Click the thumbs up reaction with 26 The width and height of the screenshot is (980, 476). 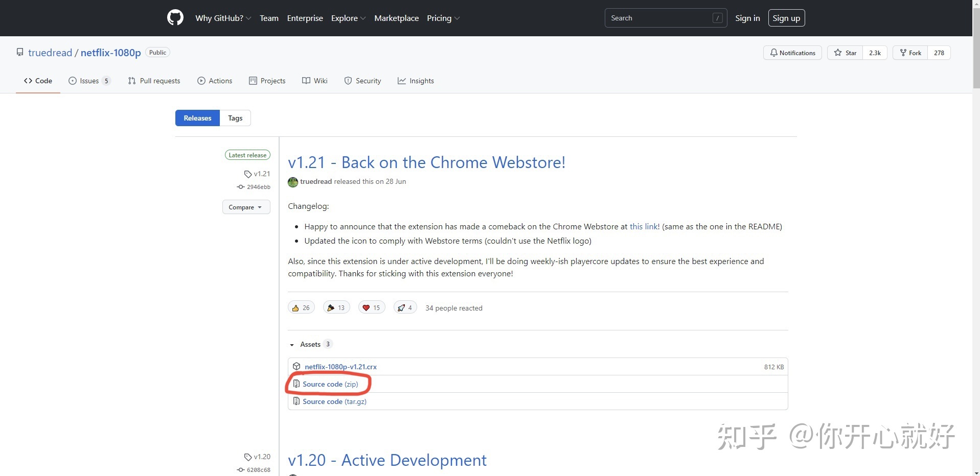pos(301,307)
